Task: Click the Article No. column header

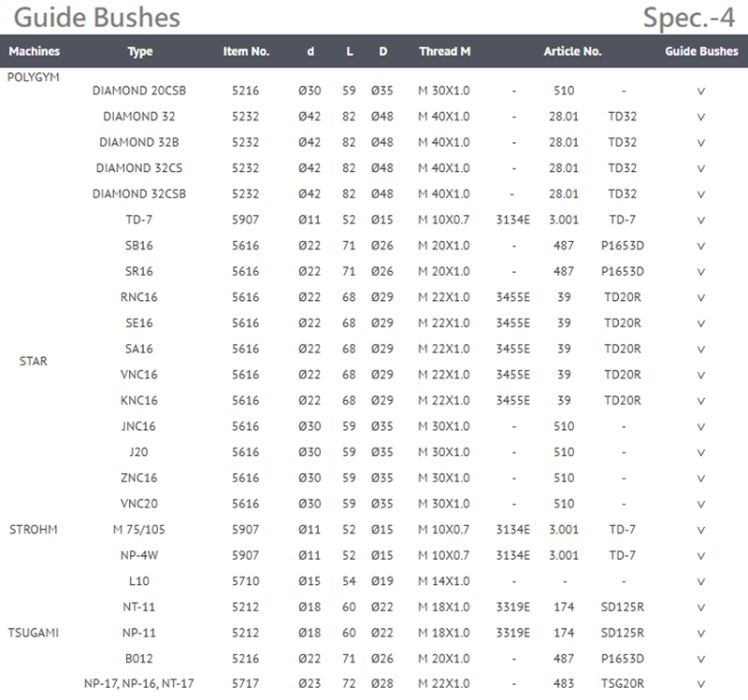Action: tap(572, 51)
